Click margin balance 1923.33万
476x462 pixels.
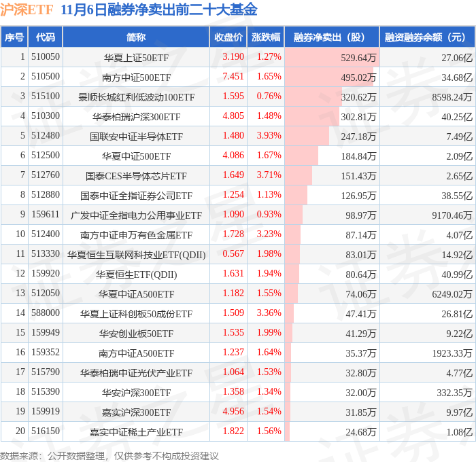click(452, 353)
